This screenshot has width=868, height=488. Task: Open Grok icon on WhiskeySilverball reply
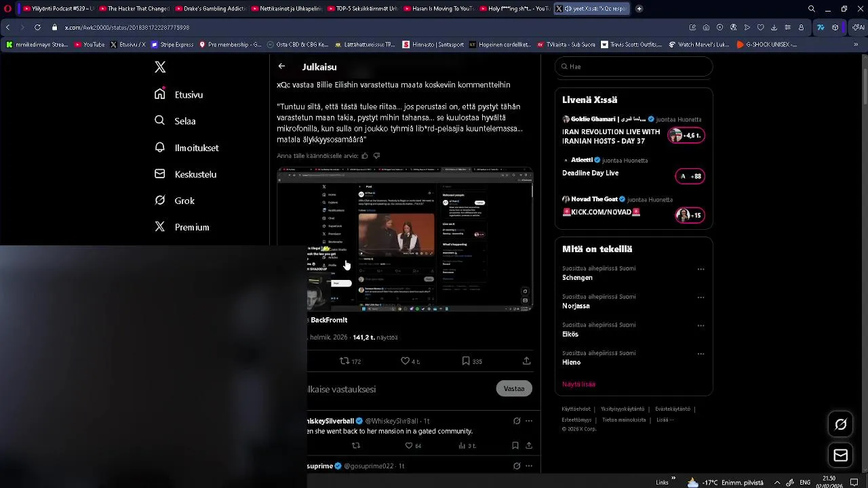pos(517,421)
